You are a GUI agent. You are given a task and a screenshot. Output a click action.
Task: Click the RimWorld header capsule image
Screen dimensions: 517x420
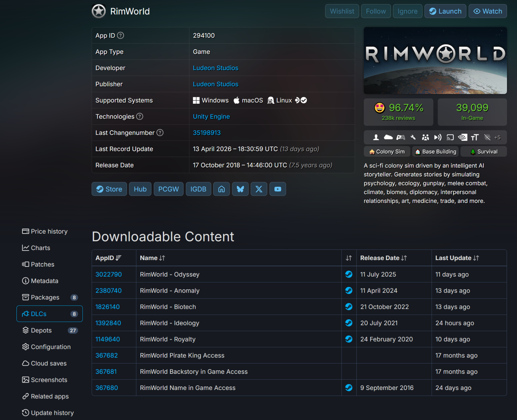click(x=435, y=60)
